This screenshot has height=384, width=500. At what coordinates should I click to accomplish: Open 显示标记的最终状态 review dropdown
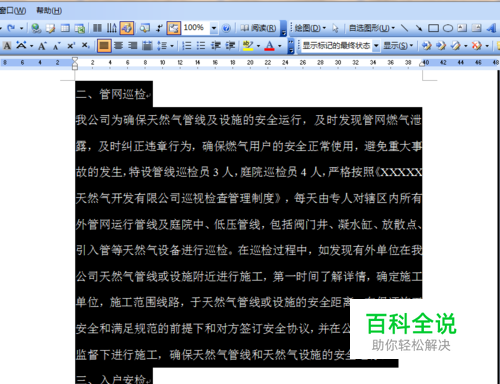pos(376,46)
